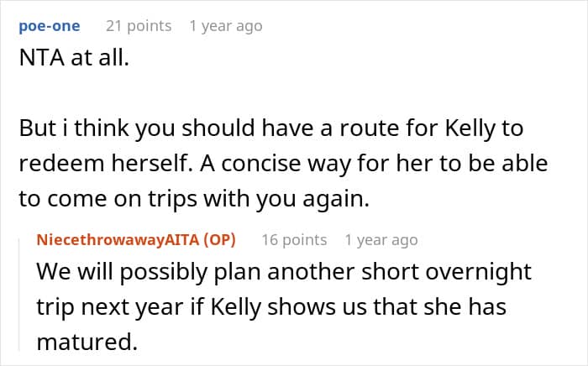
Task: Open the OP reply's 1 year ago timestamp
Action: pos(381,240)
